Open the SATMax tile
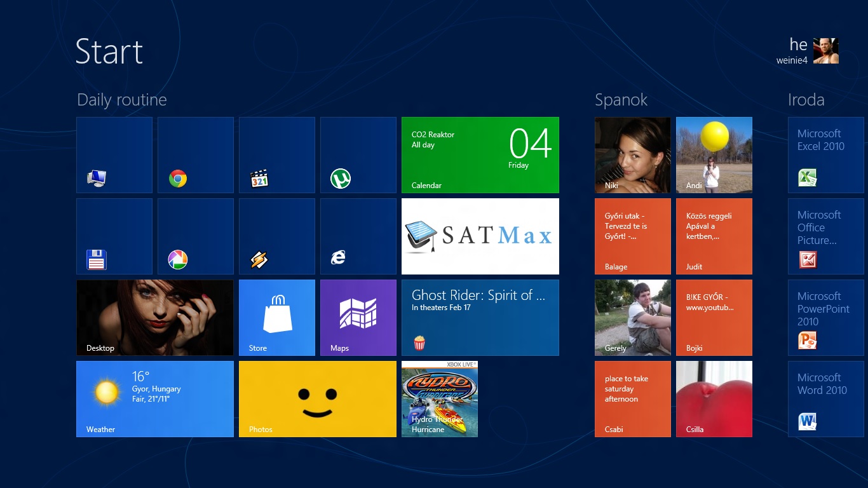 480,236
